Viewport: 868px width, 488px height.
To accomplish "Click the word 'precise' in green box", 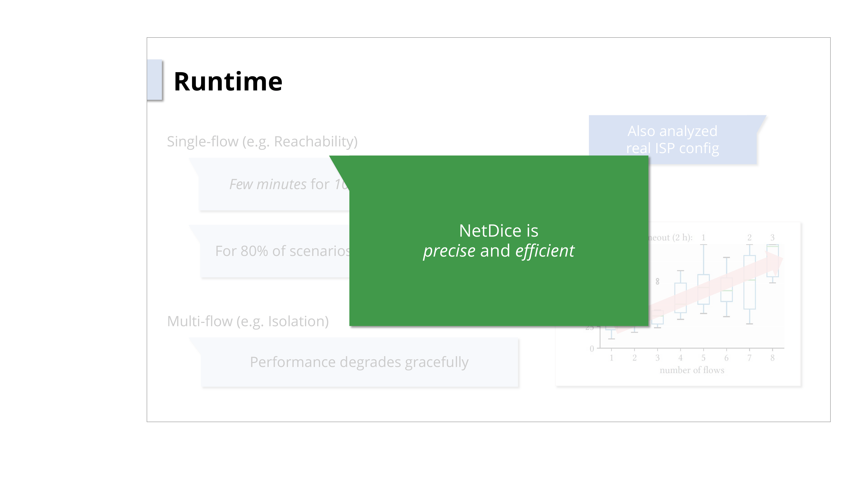I will 449,251.
